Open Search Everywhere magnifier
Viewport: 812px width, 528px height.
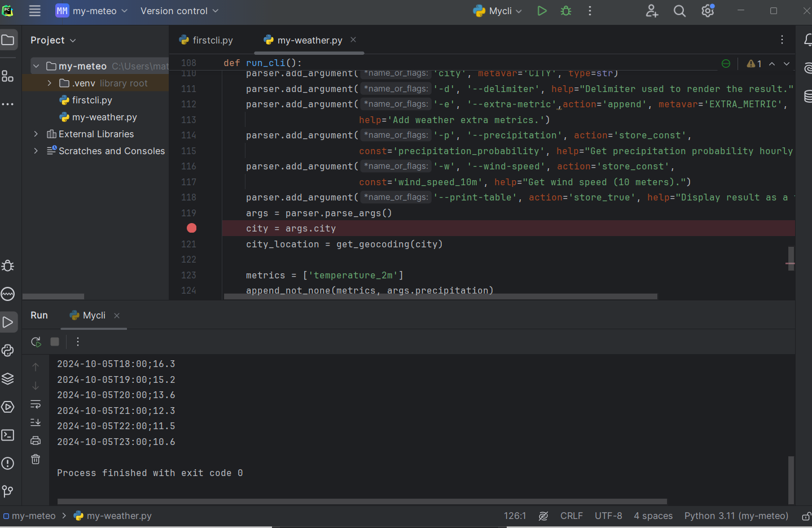pos(679,11)
